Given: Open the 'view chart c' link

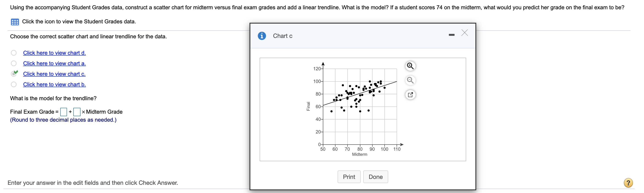Looking at the screenshot, I should [x=54, y=74].
